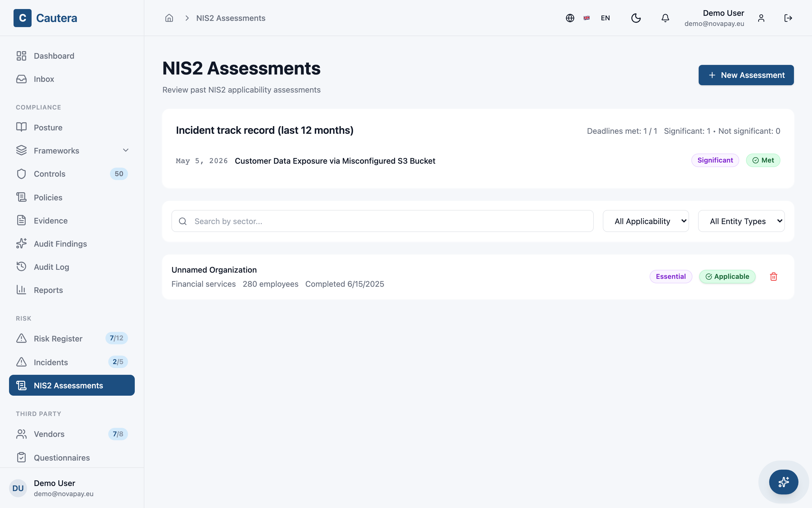
Task: Click the Policies scroll icon
Action: point(21,197)
